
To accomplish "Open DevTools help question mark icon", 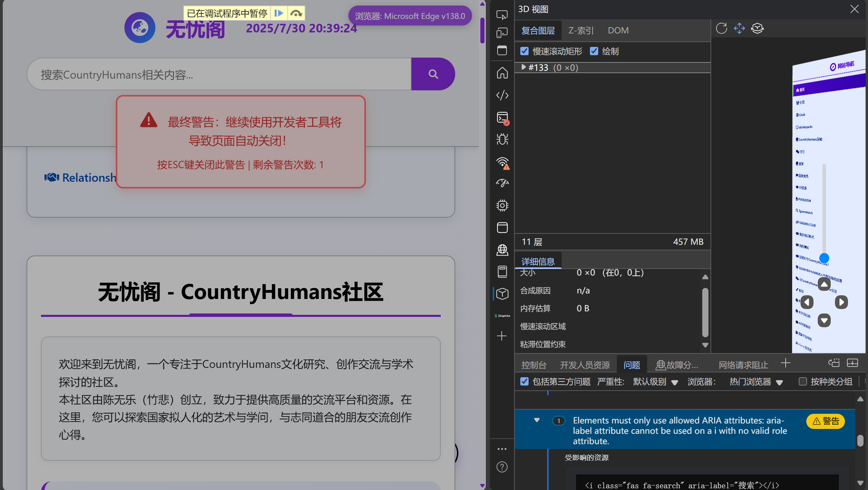I will [502, 467].
